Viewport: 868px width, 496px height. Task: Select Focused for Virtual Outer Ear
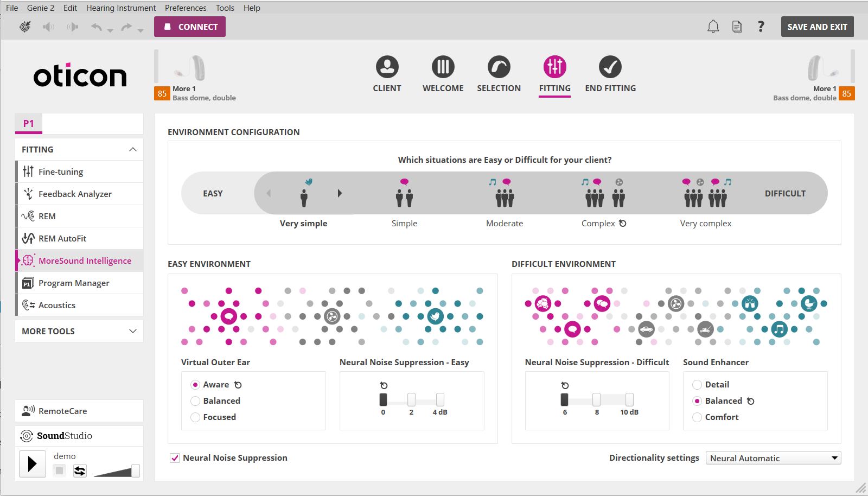pyautogui.click(x=196, y=417)
